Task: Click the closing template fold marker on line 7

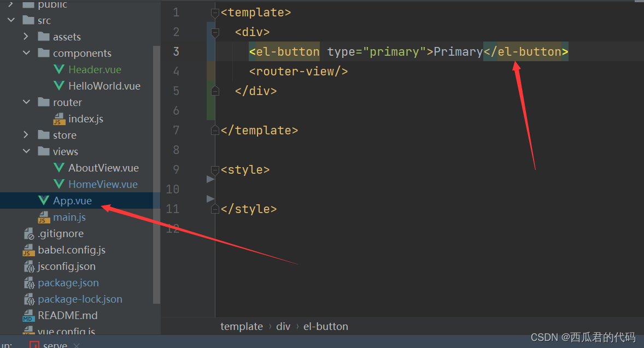Action: [x=215, y=131]
